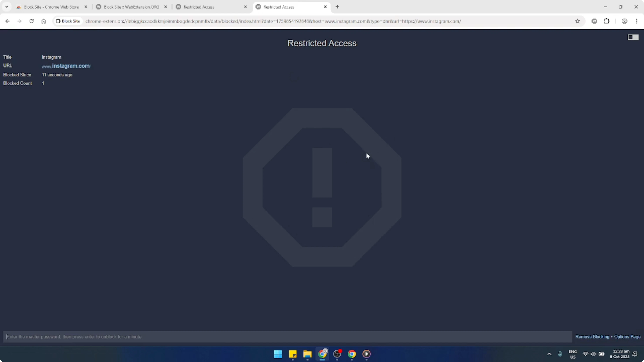Reload the current page
Image resolution: width=644 pixels, height=362 pixels.
(31, 21)
